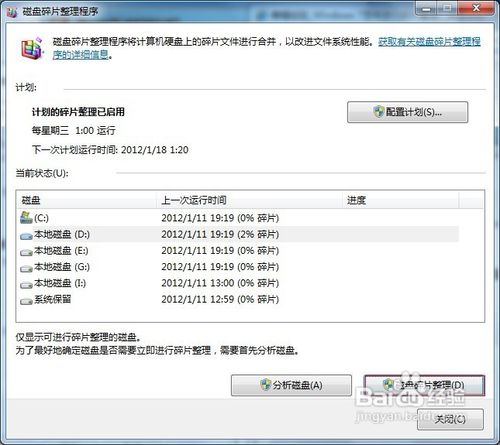The height and width of the screenshot is (445, 500).
Task: Click the 2012/1/11 12:59 (0% 碎片) cell
Action: point(220,299)
